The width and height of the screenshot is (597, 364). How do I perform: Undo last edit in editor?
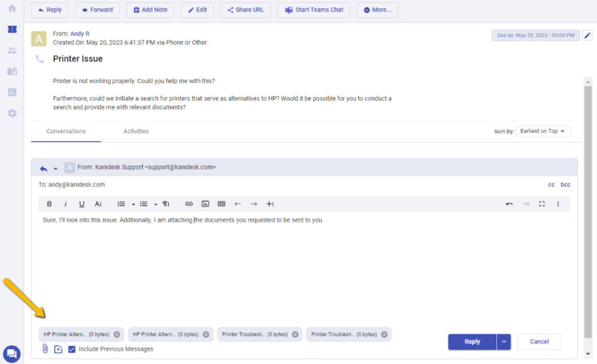point(510,204)
